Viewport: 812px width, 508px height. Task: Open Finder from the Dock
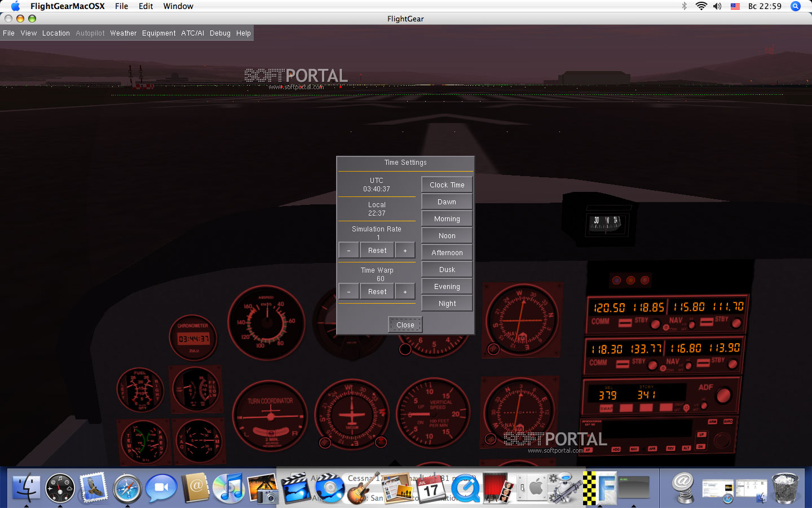click(x=26, y=488)
